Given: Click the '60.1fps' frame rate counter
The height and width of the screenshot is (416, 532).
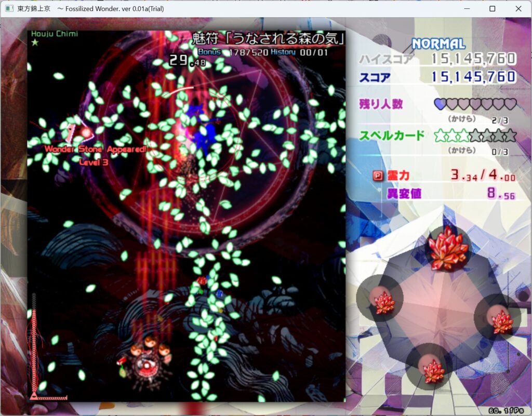Looking at the screenshot, I should pyautogui.click(x=506, y=411).
